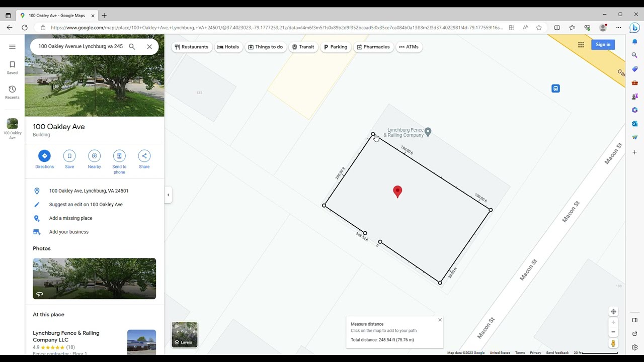Viewport: 644px width, 362px height.
Task: Click measurement point beside Lynchburg Fence label
Action: (373, 134)
